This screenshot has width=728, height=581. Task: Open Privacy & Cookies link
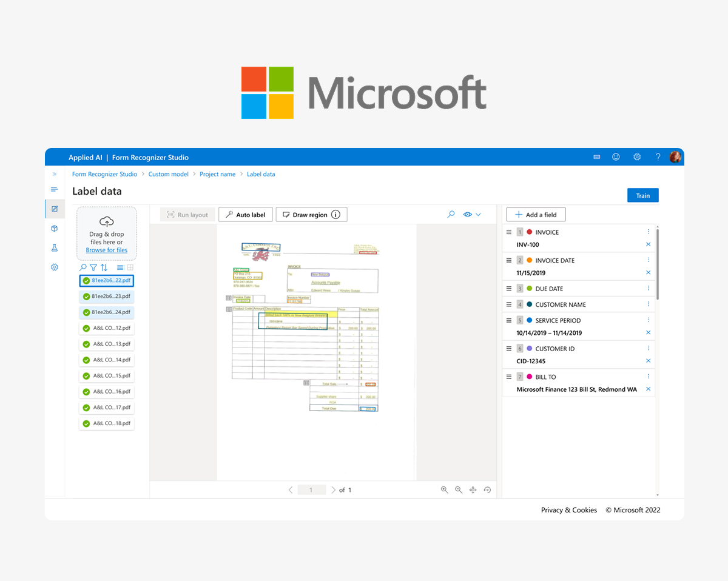(569, 510)
